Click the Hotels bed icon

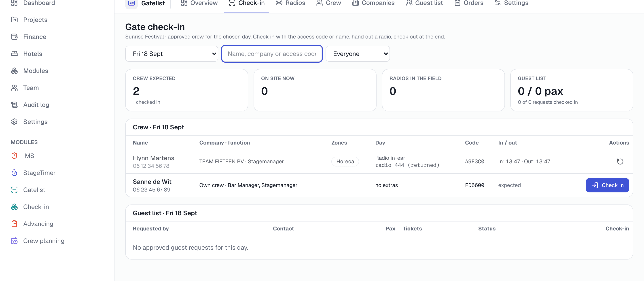[x=14, y=53]
